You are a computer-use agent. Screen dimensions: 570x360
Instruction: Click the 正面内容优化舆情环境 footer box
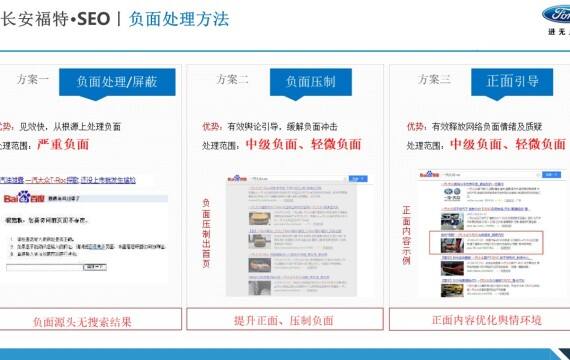tap(480, 320)
